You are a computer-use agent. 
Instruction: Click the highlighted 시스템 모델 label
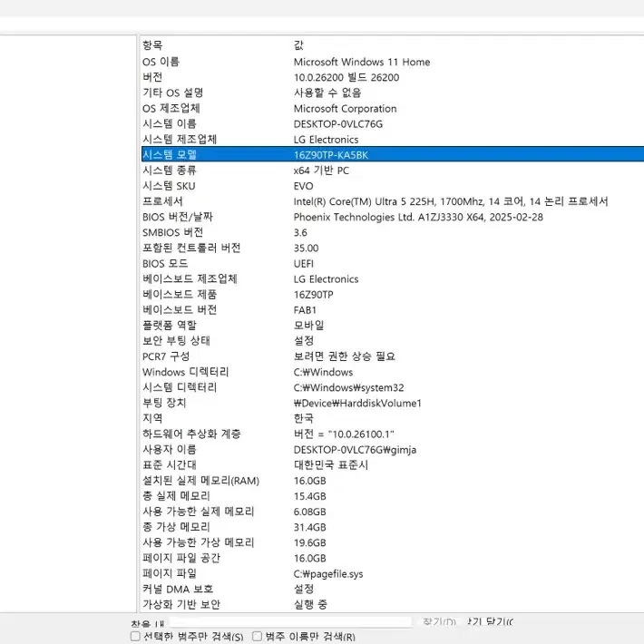(x=170, y=155)
